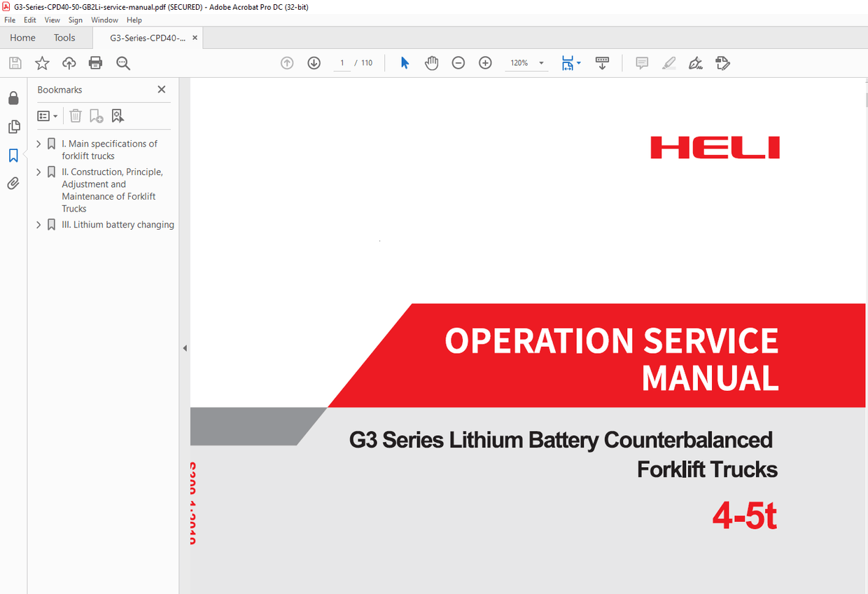Click the New Bookmark icon

coord(96,116)
